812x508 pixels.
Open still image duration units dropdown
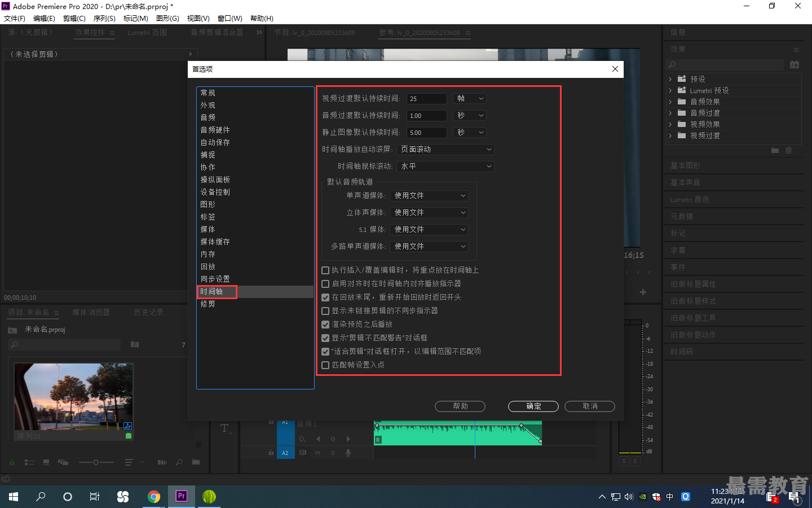click(470, 133)
